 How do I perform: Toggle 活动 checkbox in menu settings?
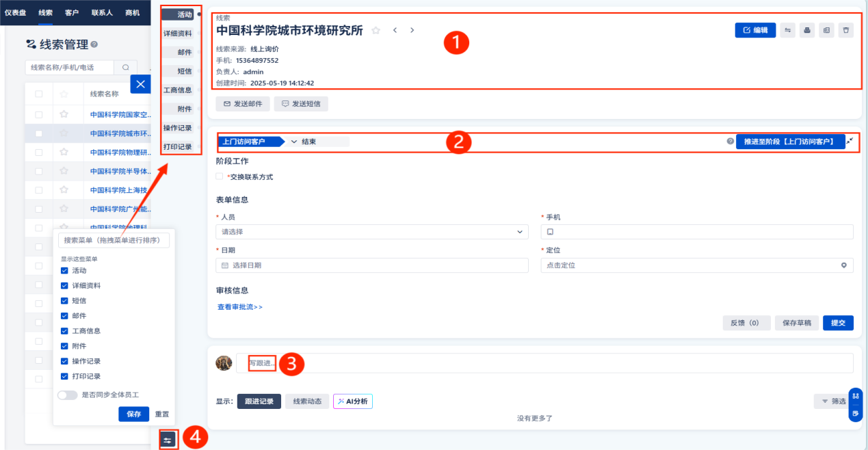[64, 271]
